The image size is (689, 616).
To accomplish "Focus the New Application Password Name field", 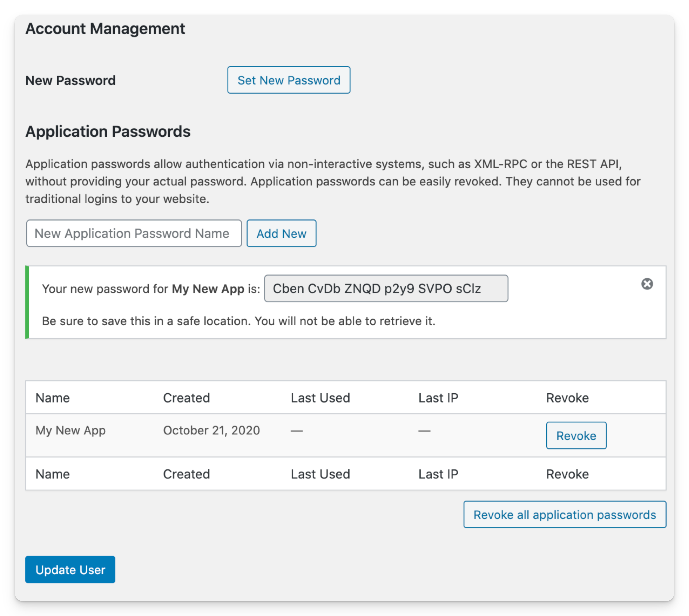I will pyautogui.click(x=134, y=233).
